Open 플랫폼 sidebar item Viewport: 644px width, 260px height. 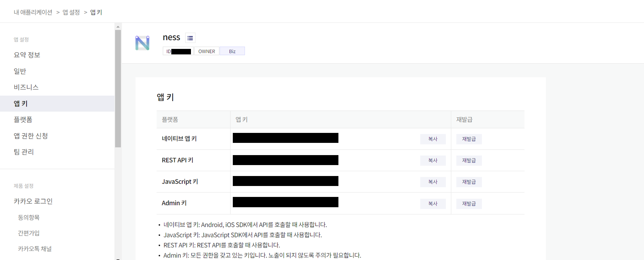pos(23,120)
